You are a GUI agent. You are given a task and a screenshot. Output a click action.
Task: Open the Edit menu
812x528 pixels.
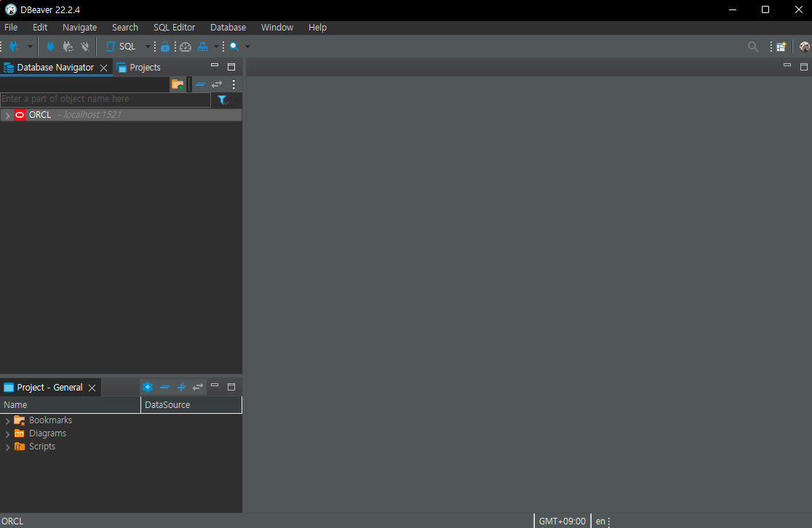40,28
